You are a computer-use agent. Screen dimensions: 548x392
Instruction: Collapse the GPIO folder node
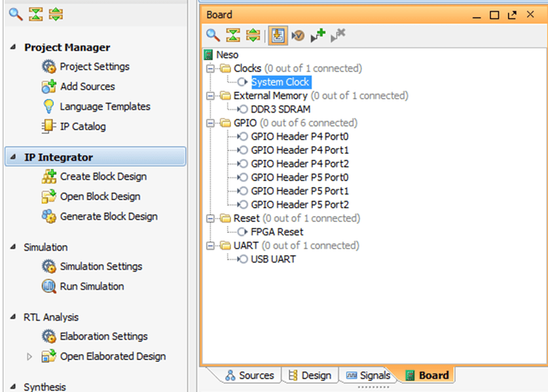point(210,123)
